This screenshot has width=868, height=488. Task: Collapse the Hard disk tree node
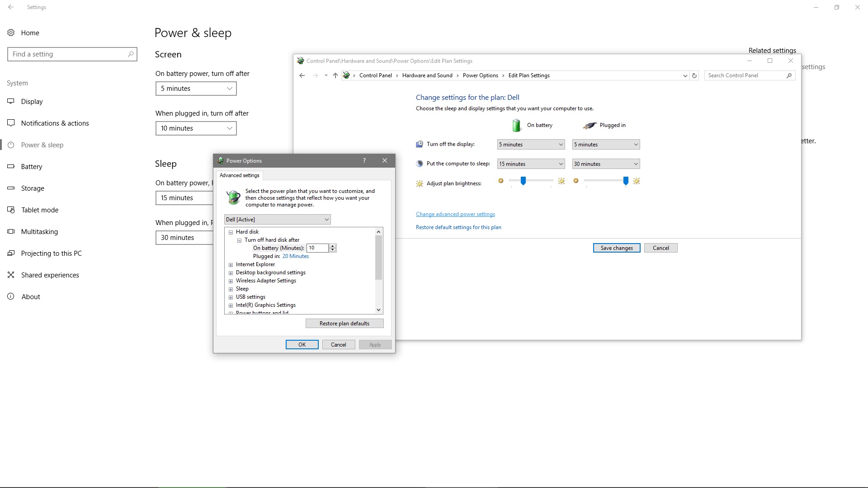[231, 232]
